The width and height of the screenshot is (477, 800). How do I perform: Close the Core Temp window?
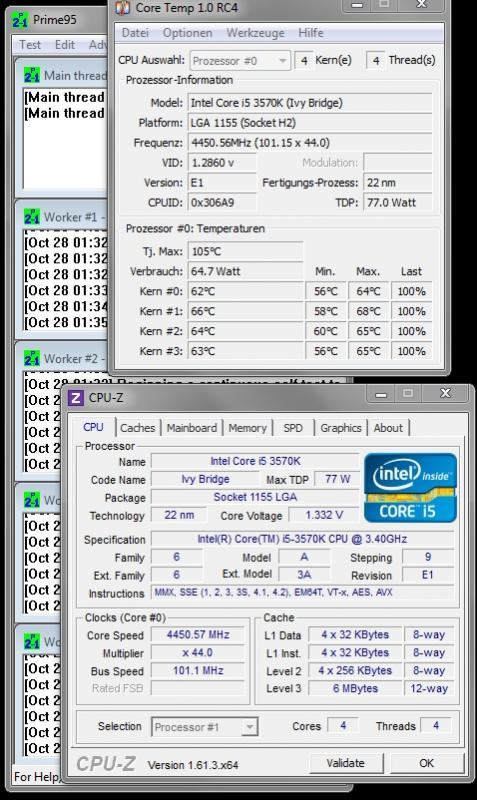pyautogui.click(x=421, y=5)
